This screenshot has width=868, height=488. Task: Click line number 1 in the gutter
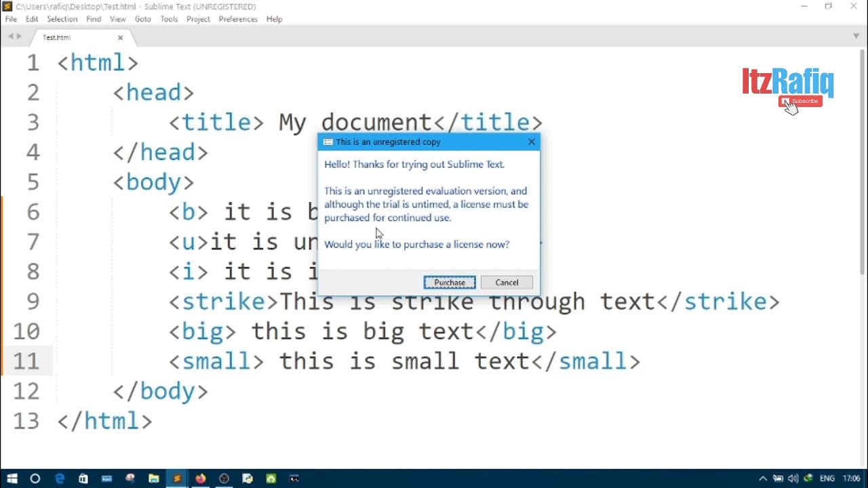[x=33, y=63]
